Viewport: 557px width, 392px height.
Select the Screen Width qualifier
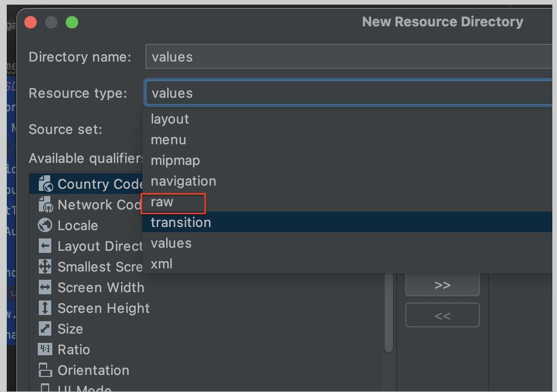(206, 288)
